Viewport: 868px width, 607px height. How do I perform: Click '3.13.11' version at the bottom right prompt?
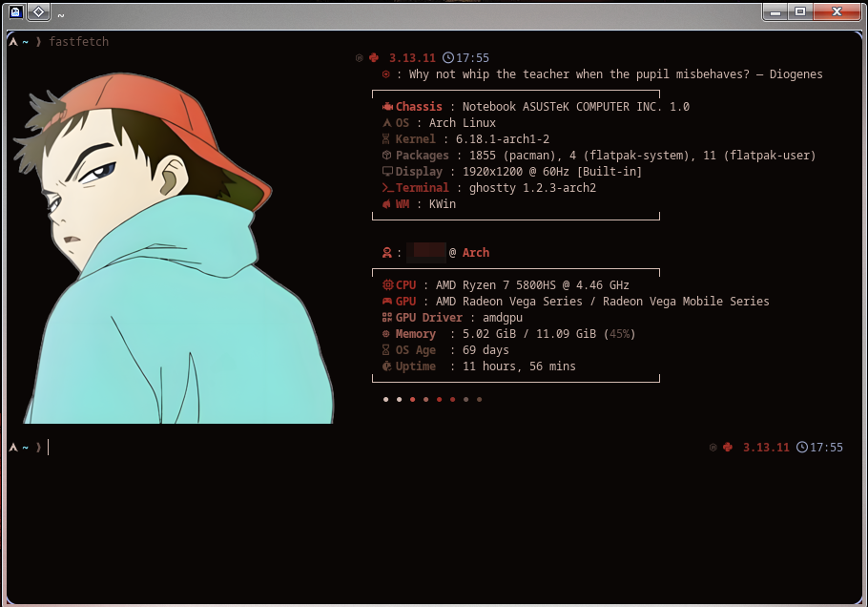tap(766, 447)
